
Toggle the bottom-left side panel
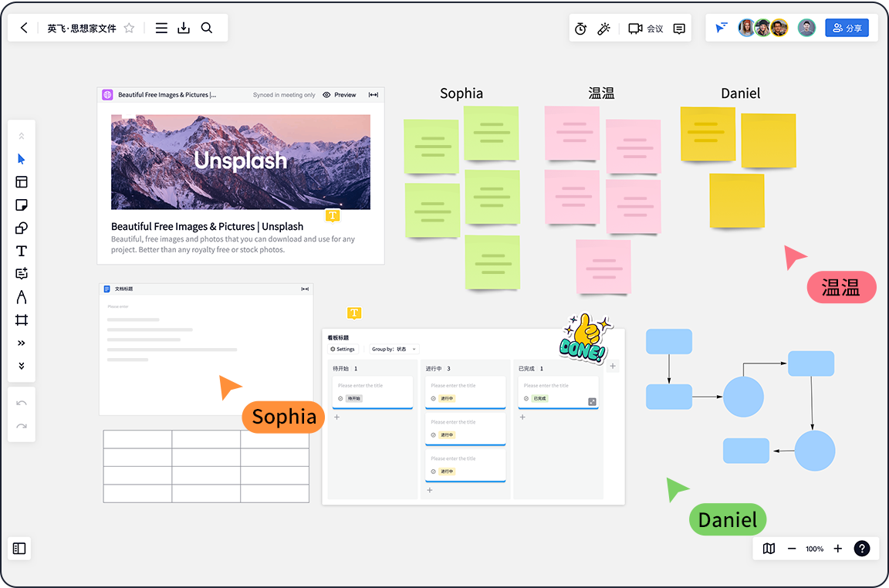click(x=19, y=549)
